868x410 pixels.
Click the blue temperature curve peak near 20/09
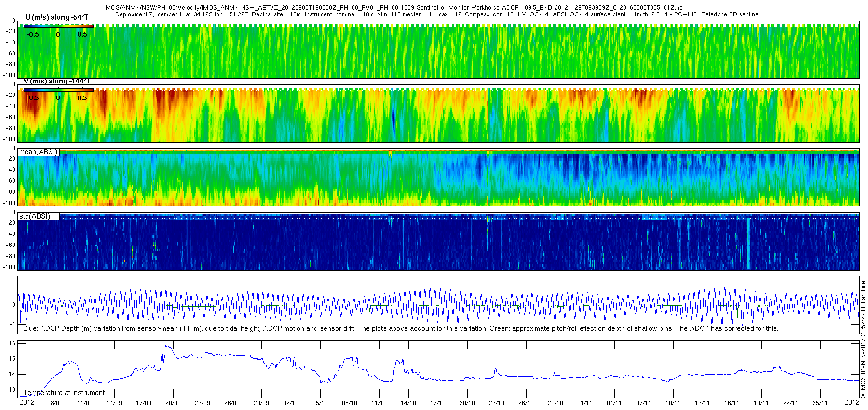pos(166,346)
